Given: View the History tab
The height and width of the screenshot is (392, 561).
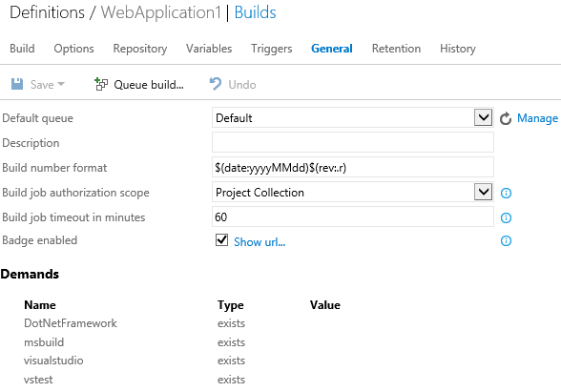Looking at the screenshot, I should point(458,49).
